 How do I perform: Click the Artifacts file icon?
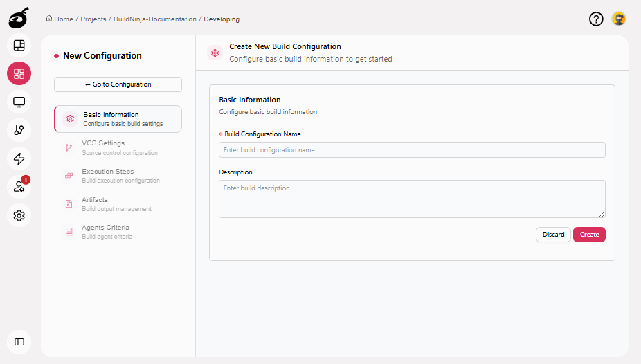pos(69,204)
